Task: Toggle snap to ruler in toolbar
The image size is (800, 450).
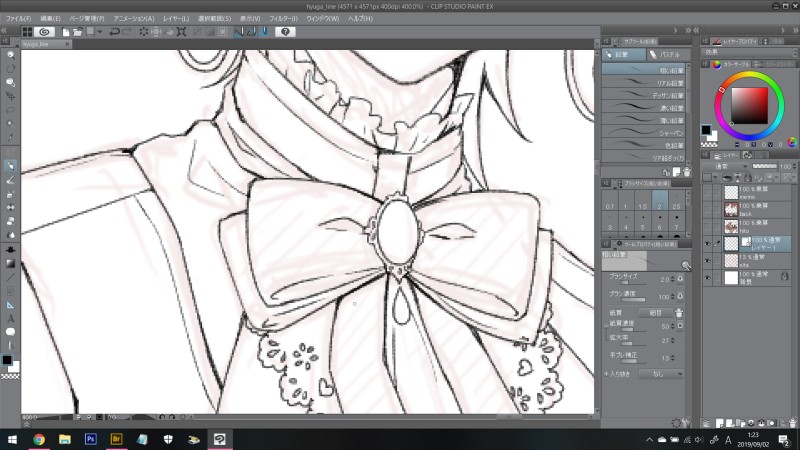Action: coord(239,32)
